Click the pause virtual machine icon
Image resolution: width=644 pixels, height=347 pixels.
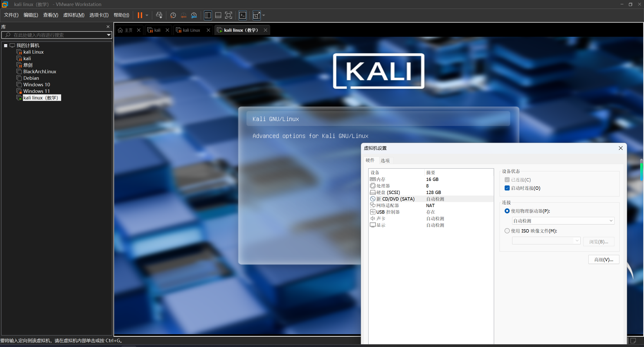(140, 15)
